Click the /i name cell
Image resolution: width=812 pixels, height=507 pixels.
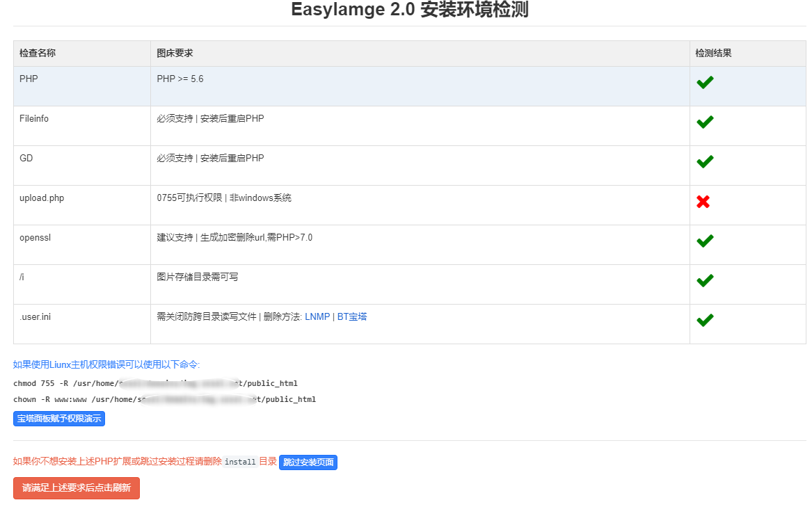tap(82, 284)
